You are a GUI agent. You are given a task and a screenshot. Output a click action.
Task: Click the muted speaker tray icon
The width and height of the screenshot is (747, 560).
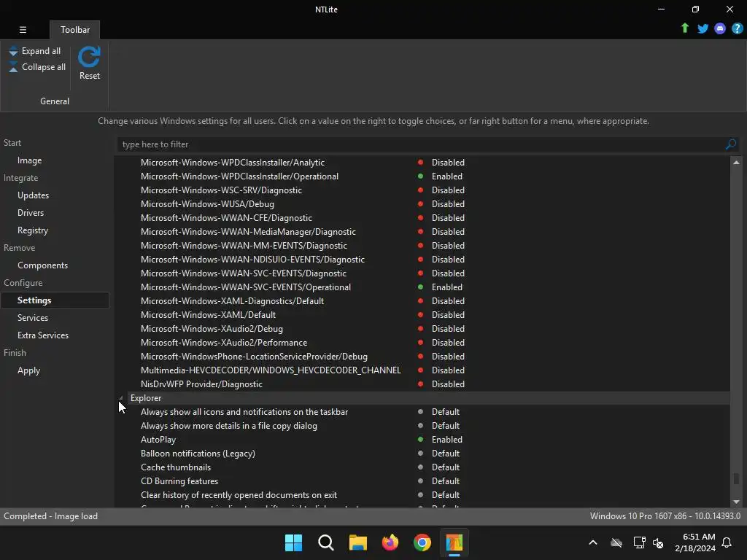[x=658, y=542]
